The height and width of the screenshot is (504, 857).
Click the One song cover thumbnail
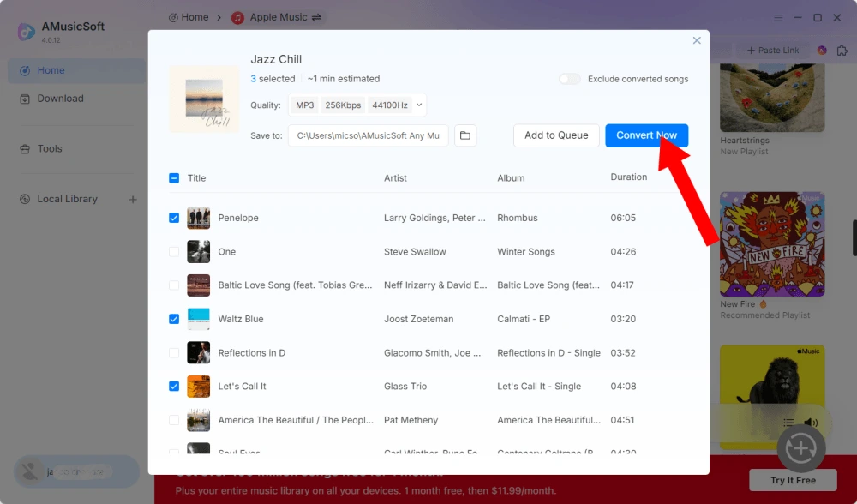click(x=199, y=251)
